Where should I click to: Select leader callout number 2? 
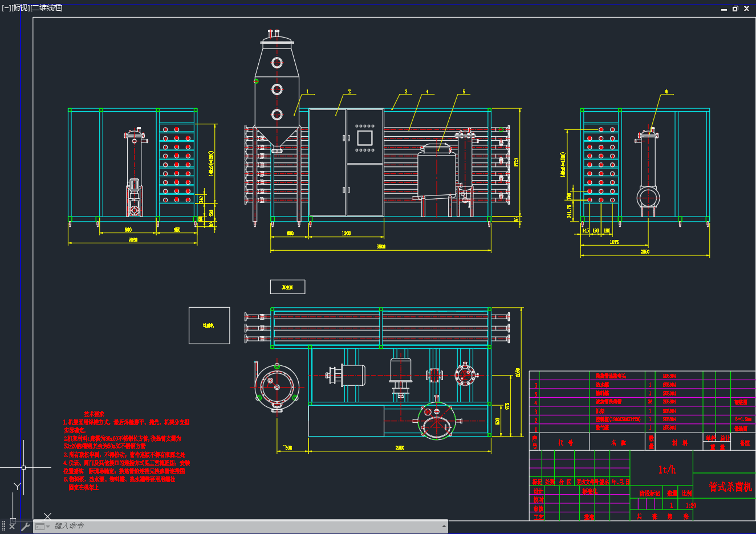(x=349, y=91)
